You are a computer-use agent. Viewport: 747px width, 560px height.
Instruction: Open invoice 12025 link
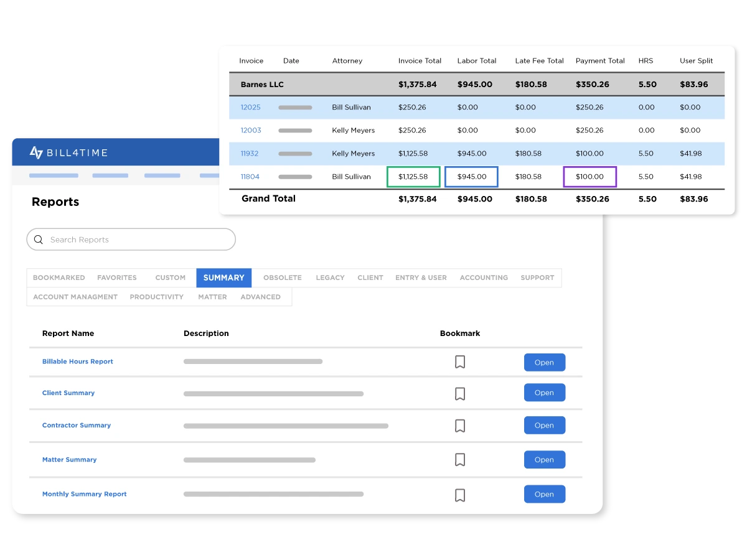click(250, 107)
